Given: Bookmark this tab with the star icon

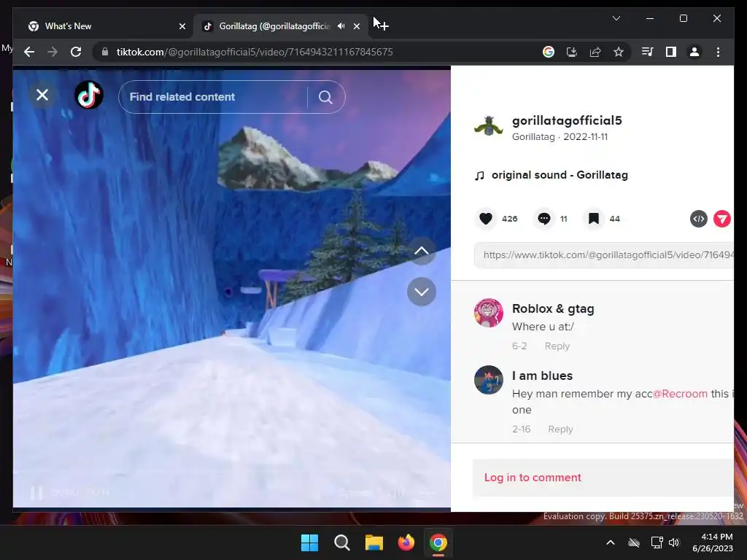Looking at the screenshot, I should coord(619,52).
